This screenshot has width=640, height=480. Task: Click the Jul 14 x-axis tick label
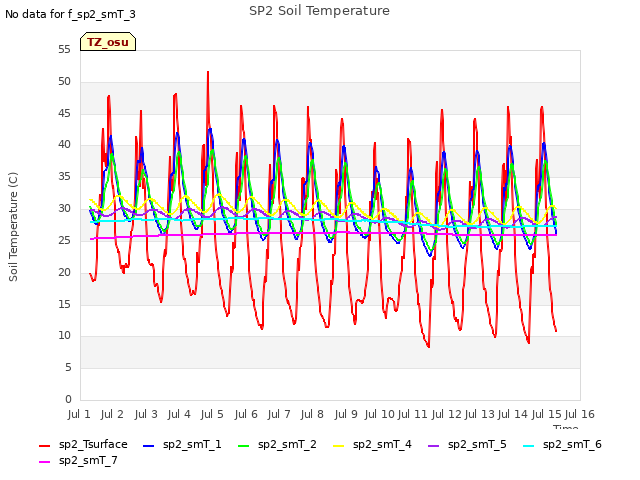pyautogui.click(x=513, y=414)
